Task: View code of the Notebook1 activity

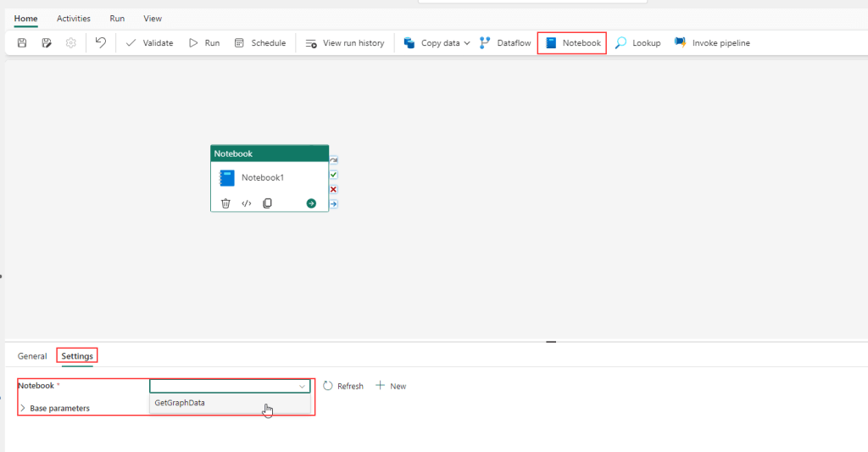Action: pyautogui.click(x=247, y=204)
